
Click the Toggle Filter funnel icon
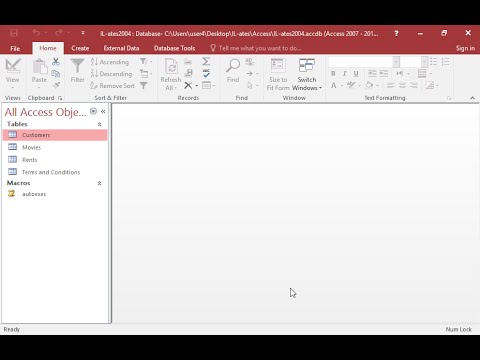(144, 86)
